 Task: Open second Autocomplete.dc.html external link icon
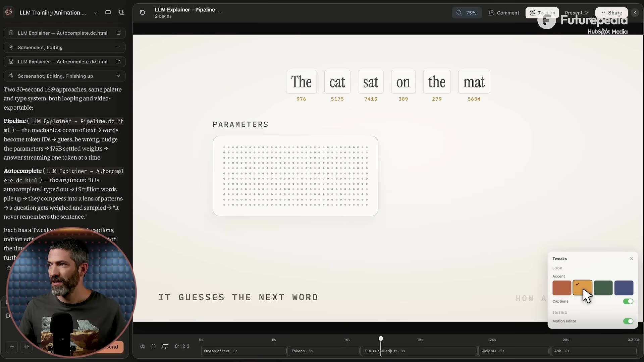pyautogui.click(x=118, y=62)
